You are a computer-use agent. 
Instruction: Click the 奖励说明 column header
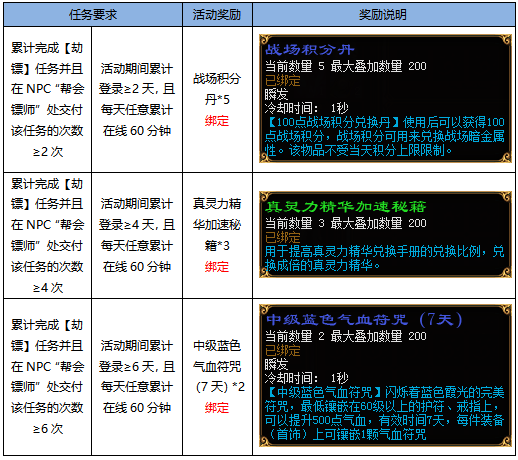click(383, 15)
